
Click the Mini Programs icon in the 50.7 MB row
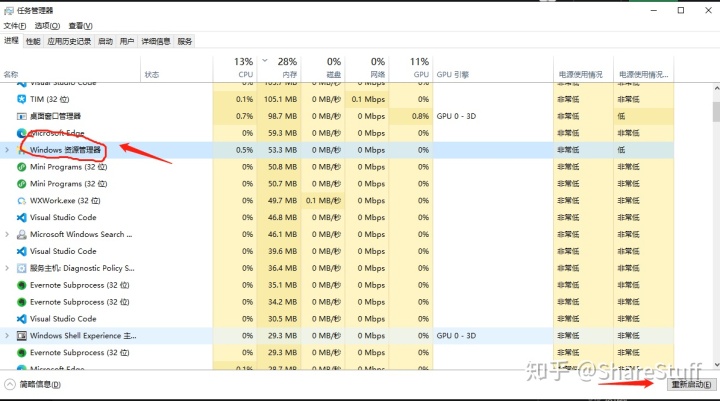(22, 184)
